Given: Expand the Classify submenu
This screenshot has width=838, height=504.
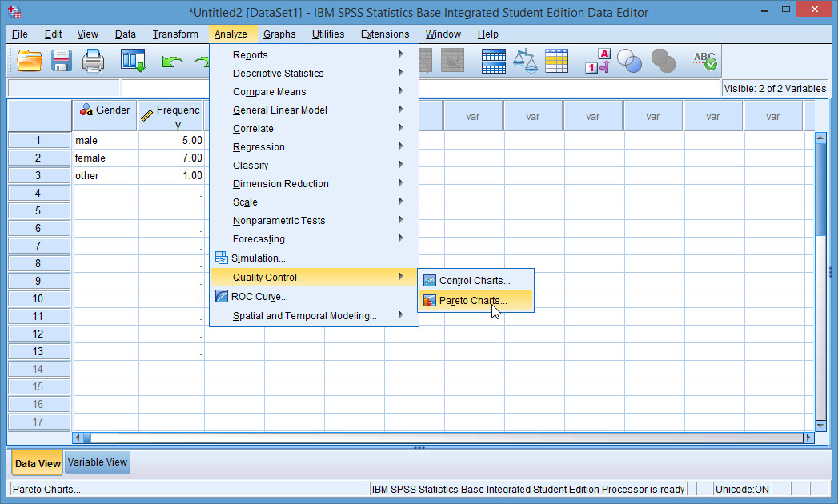Looking at the screenshot, I should 401,165.
